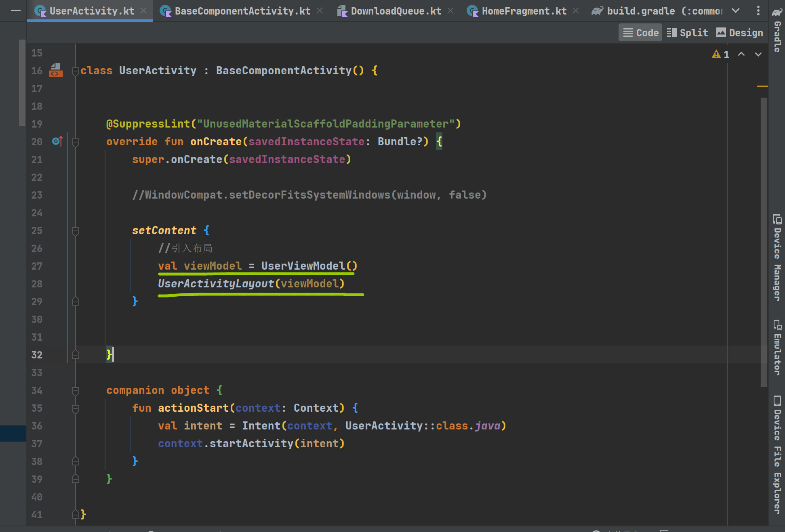The width and height of the screenshot is (785, 532).
Task: Click the BaseComponentActivity superclass name
Action: 284,71
